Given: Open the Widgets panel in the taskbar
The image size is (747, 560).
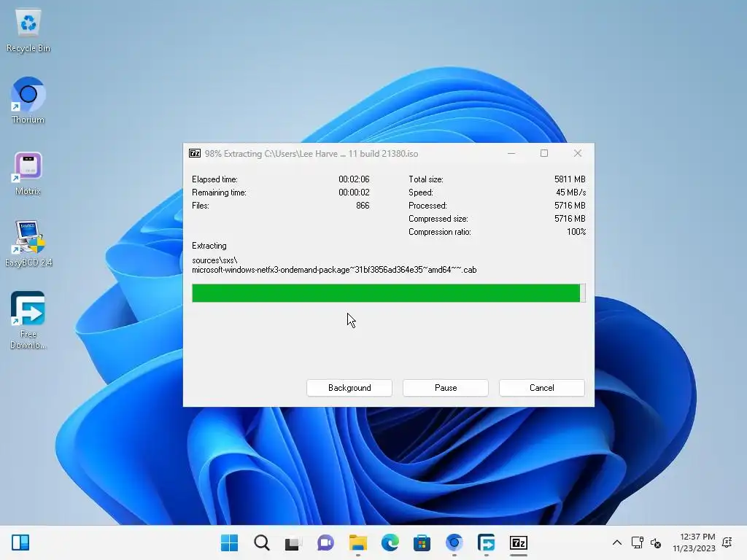Looking at the screenshot, I should 20,542.
